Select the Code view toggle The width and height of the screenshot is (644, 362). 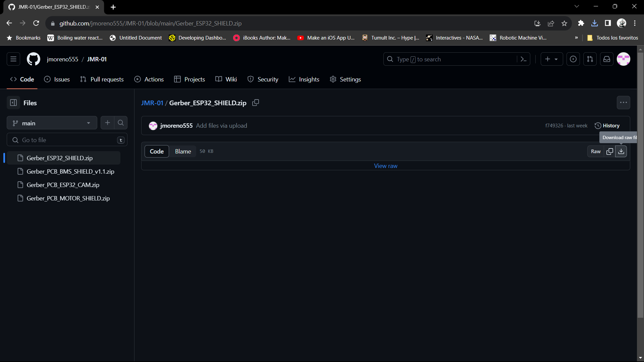[x=157, y=152]
